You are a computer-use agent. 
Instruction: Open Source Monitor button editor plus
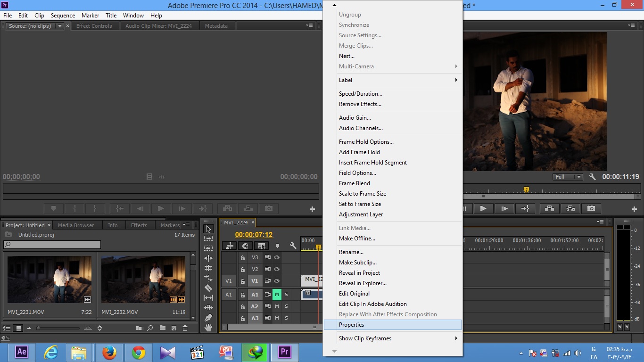click(312, 209)
